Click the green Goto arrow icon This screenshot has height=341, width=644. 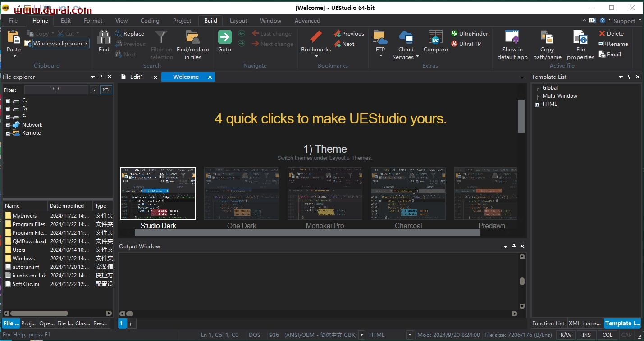click(x=224, y=37)
